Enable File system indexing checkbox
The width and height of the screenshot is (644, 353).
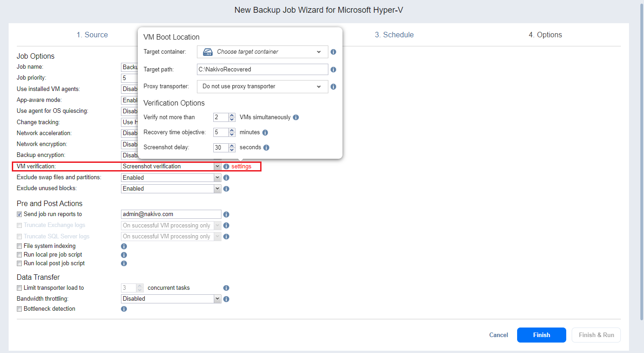20,246
